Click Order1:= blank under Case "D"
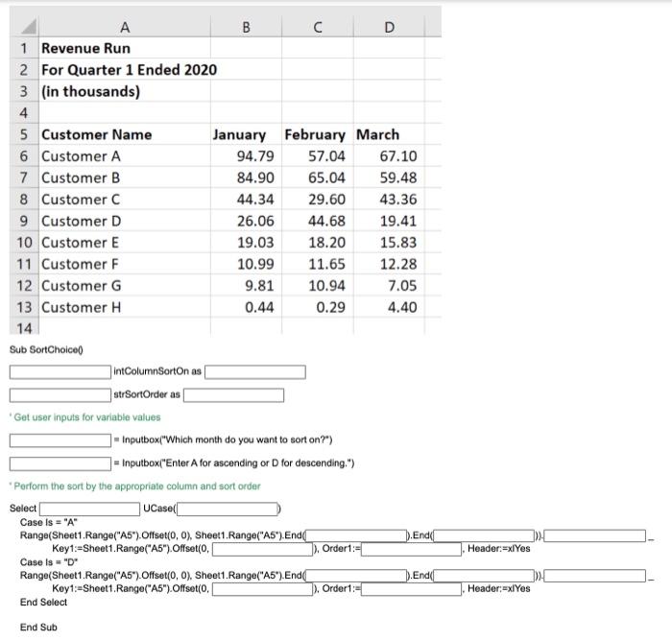672x640 pixels. [411, 589]
